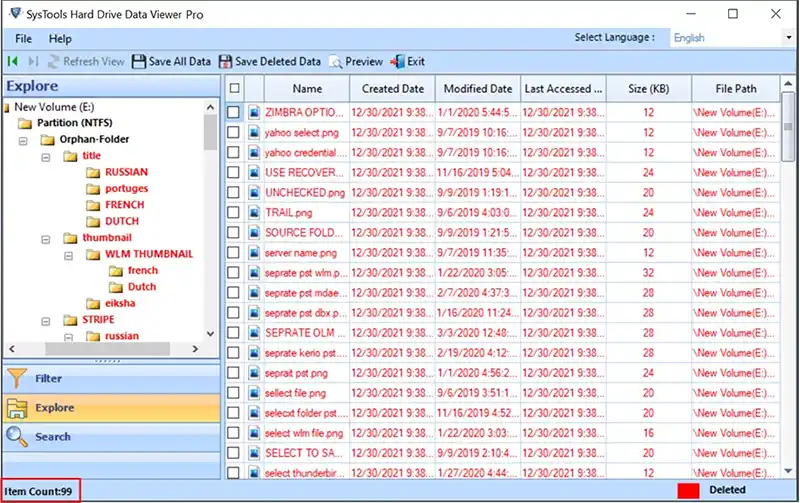Check the TRAIL.png checkbox

click(233, 213)
